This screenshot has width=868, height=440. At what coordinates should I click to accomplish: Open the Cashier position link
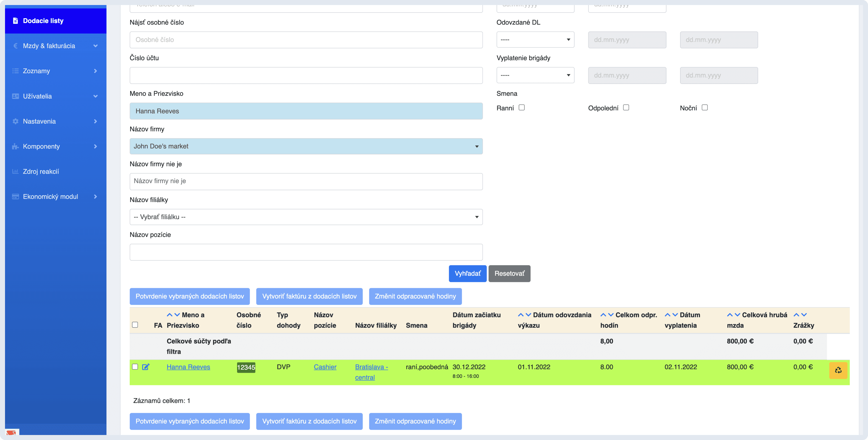(325, 367)
